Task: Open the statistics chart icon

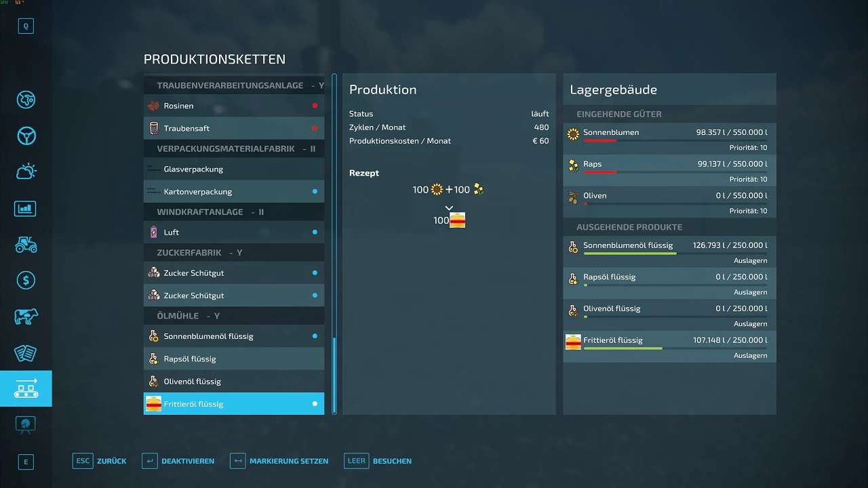Action: 26,208
